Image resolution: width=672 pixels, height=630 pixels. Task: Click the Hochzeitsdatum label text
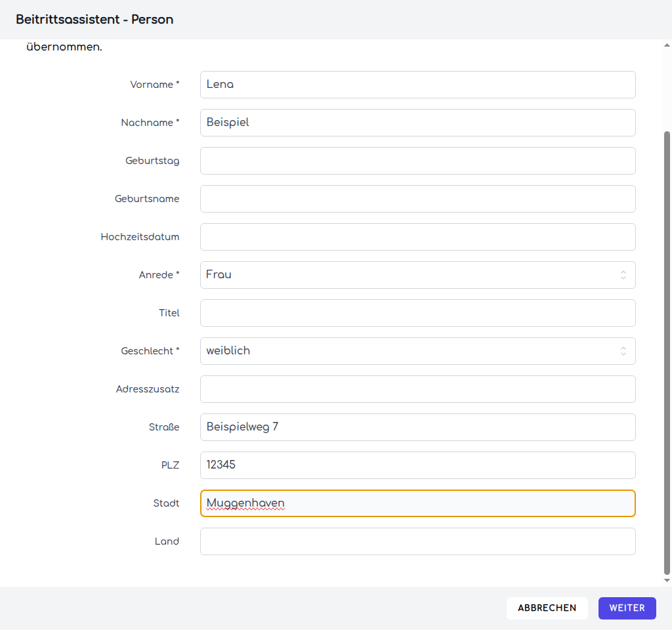[x=140, y=237]
